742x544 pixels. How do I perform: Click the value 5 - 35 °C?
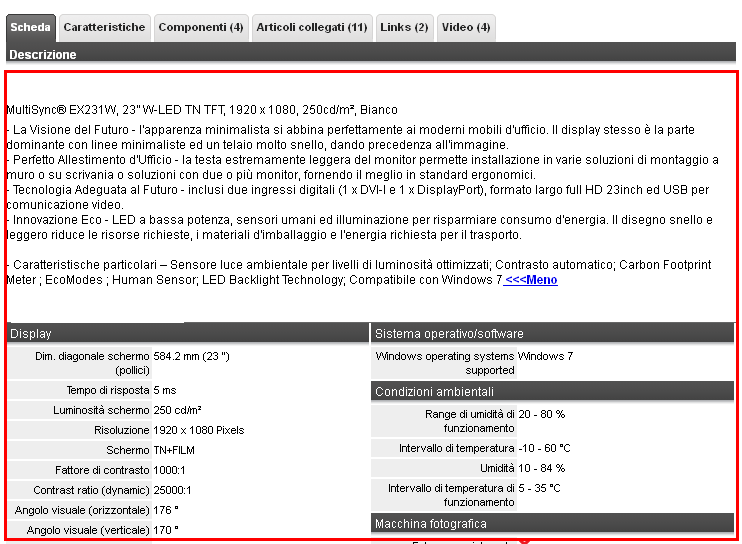(x=539, y=488)
